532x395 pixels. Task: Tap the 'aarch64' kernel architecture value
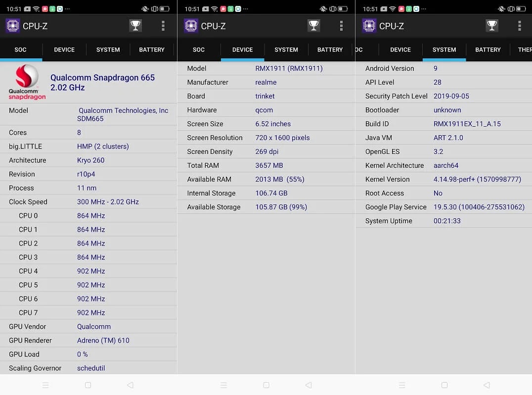446,165
